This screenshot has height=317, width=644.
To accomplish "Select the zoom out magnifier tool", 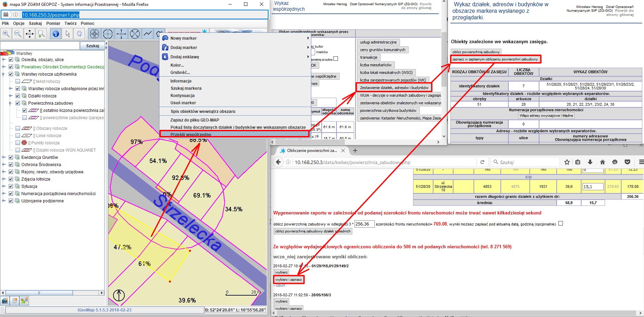I will tap(18, 33).
